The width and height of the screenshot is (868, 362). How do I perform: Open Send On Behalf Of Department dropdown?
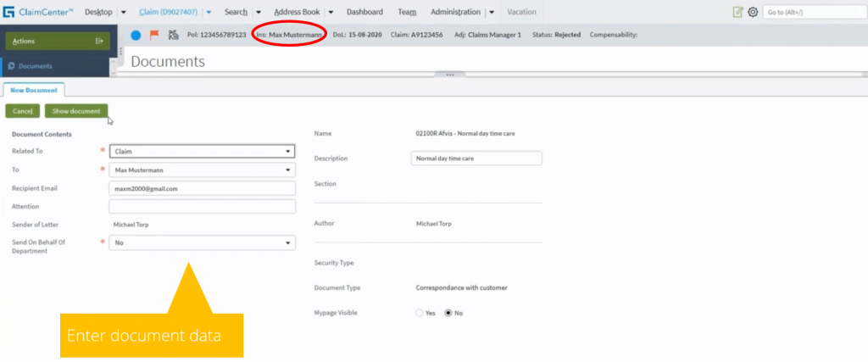pyautogui.click(x=202, y=242)
